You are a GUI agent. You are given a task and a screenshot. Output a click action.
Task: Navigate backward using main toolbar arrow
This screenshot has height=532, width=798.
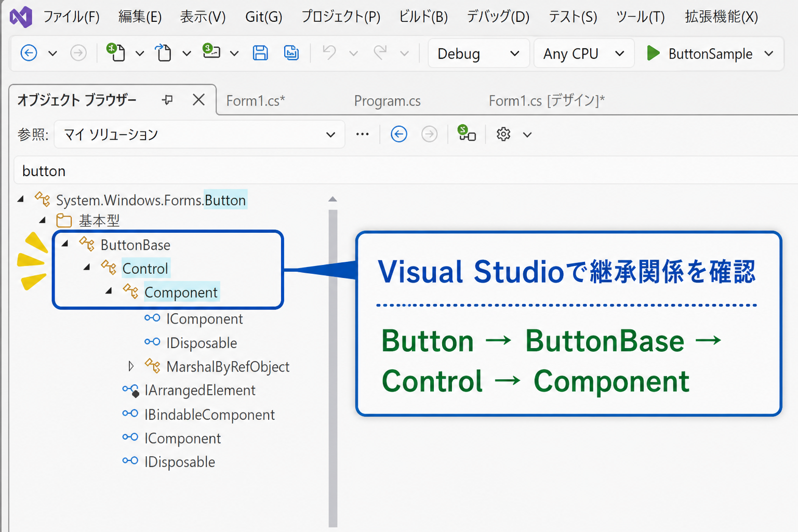pyautogui.click(x=29, y=53)
